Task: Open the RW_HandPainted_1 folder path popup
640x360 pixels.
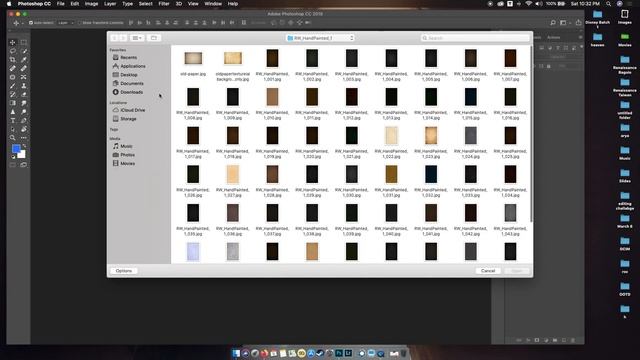Action: click(320, 38)
